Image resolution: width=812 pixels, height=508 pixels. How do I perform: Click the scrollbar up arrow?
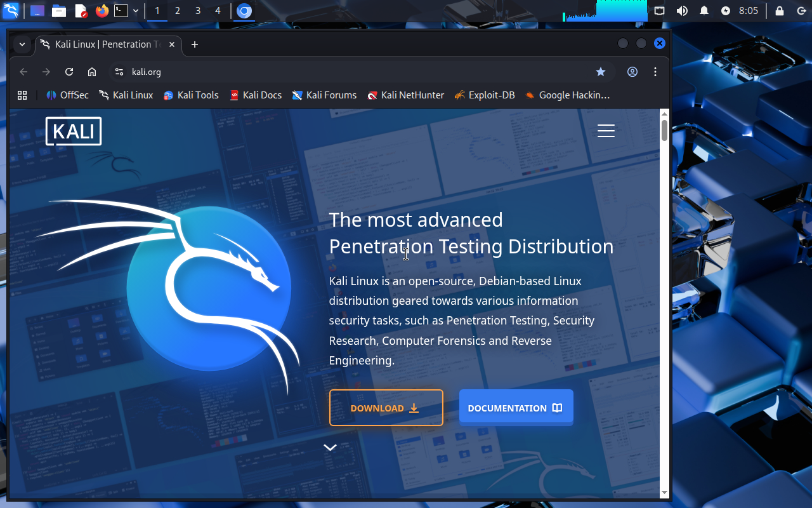coord(664,114)
